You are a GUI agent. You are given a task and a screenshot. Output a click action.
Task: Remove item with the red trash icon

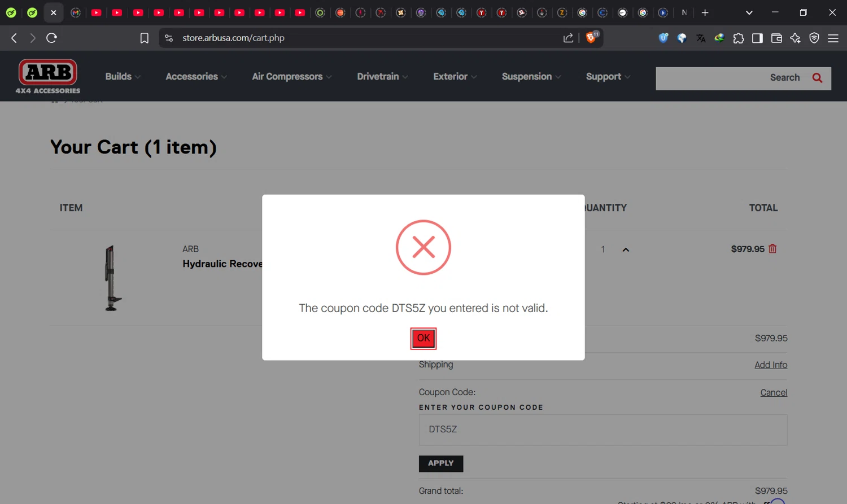pyautogui.click(x=772, y=248)
